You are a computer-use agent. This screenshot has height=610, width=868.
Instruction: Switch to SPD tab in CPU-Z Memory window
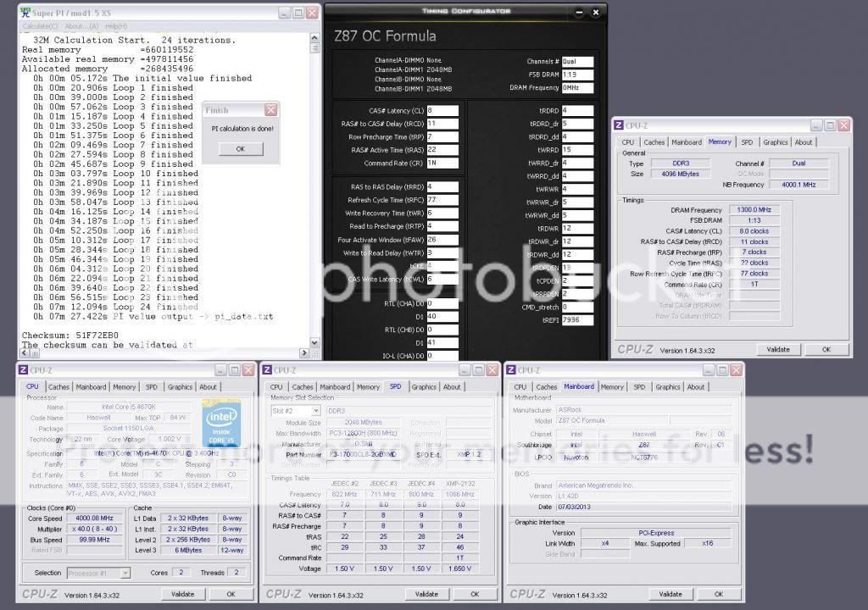(747, 142)
